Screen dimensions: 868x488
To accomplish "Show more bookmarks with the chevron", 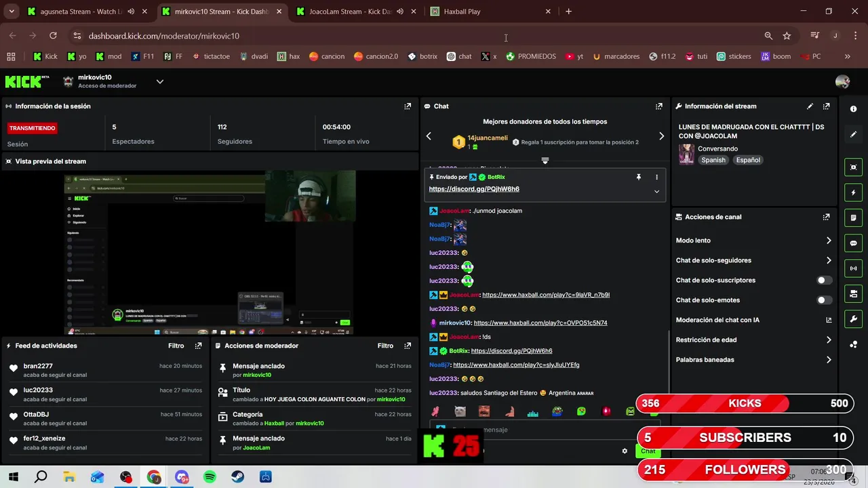I will [x=847, y=56].
